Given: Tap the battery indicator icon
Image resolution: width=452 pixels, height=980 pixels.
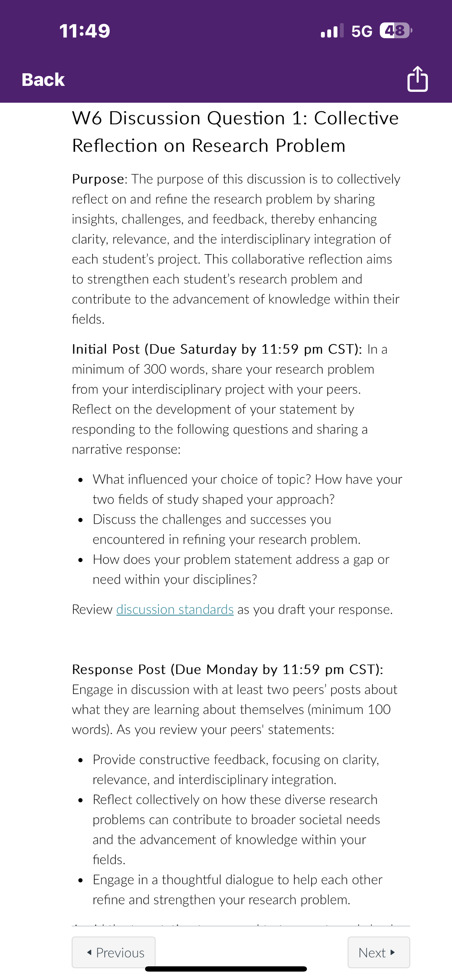Looking at the screenshot, I should [396, 30].
